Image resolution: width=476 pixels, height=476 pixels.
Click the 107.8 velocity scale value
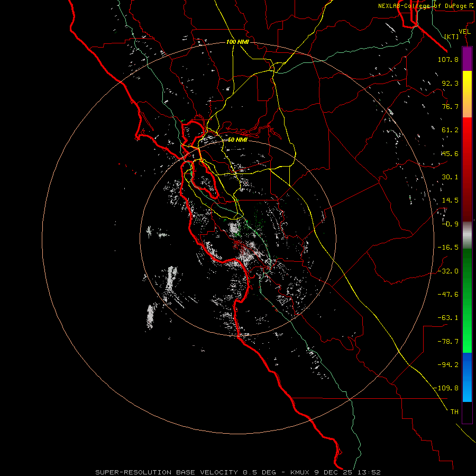[448, 59]
